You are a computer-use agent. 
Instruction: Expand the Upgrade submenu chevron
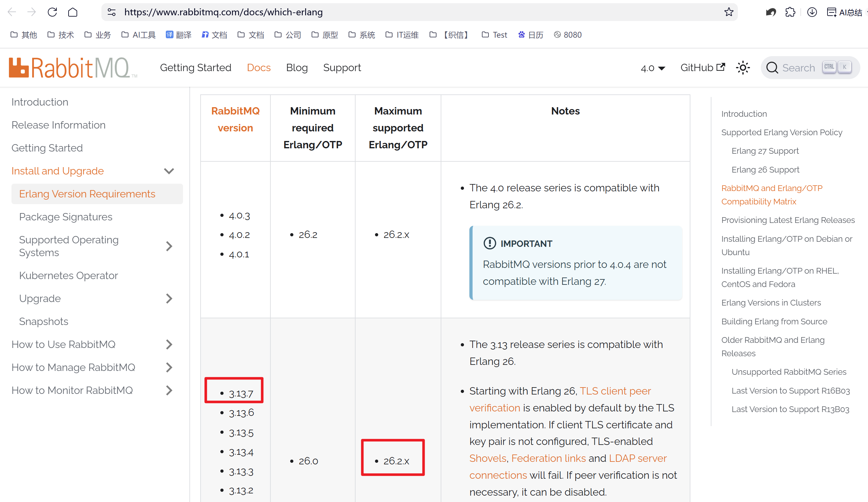(x=169, y=299)
